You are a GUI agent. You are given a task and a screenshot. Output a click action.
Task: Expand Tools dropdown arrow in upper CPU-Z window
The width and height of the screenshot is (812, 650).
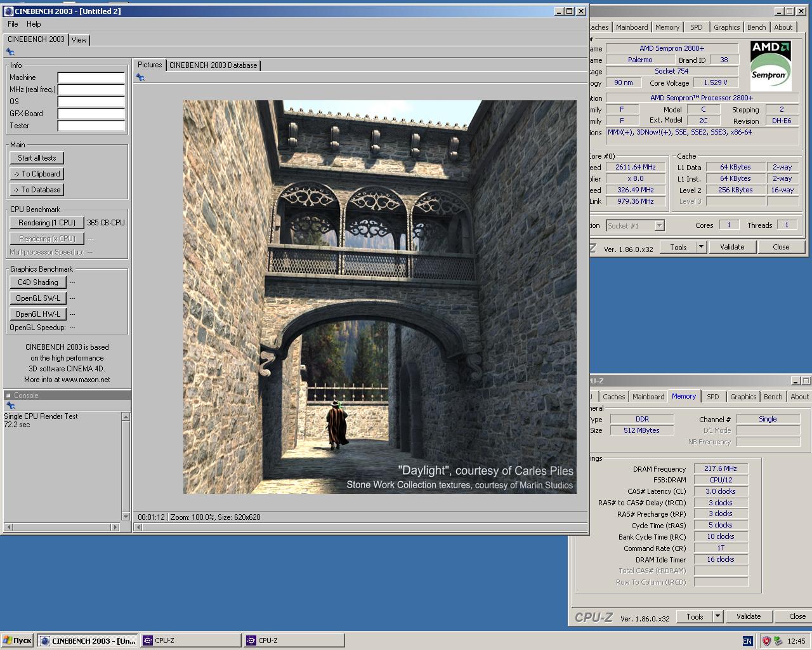(x=702, y=247)
